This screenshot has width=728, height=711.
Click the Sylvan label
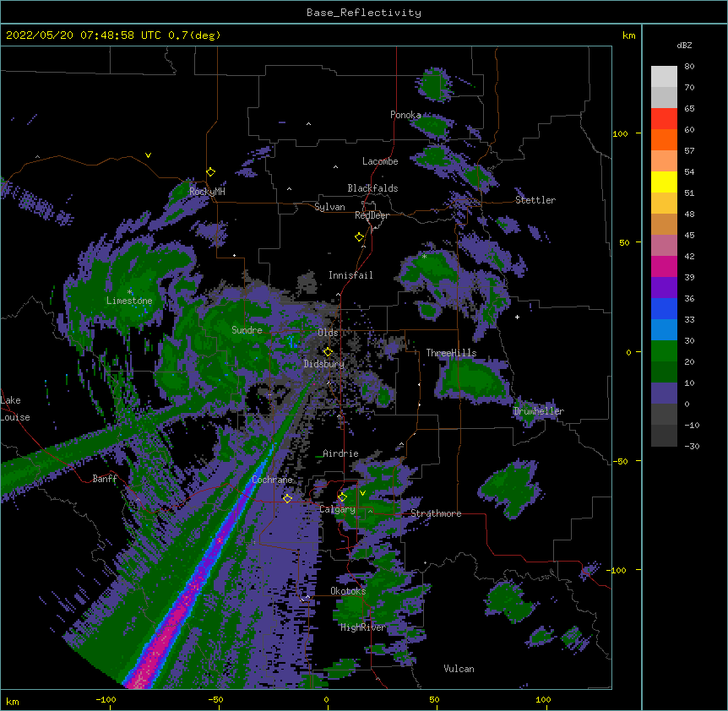(x=329, y=207)
